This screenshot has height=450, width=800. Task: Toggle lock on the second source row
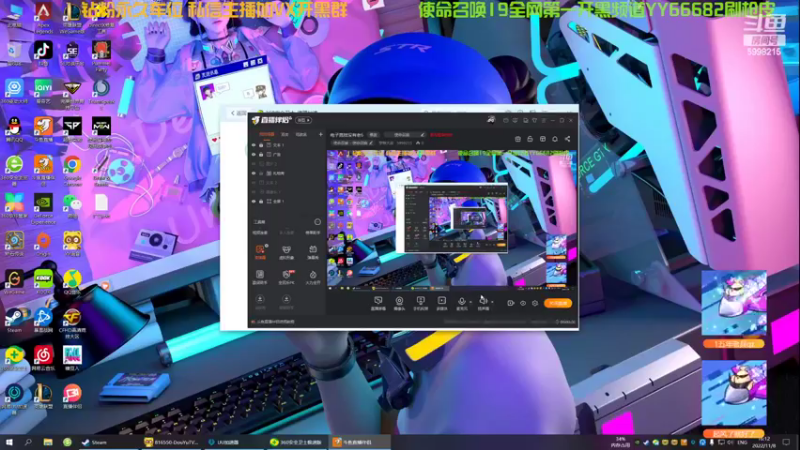(x=261, y=155)
